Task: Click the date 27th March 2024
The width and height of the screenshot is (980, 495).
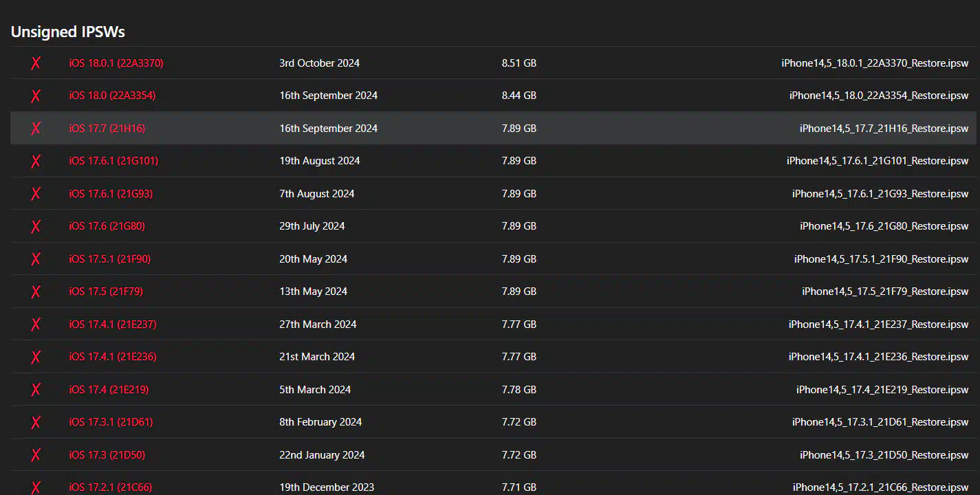Action: [x=318, y=324]
